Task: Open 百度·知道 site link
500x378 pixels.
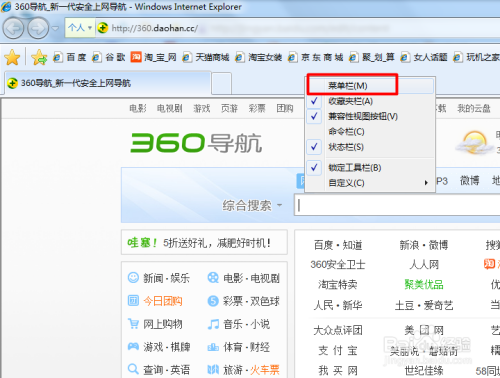Action: point(338,245)
